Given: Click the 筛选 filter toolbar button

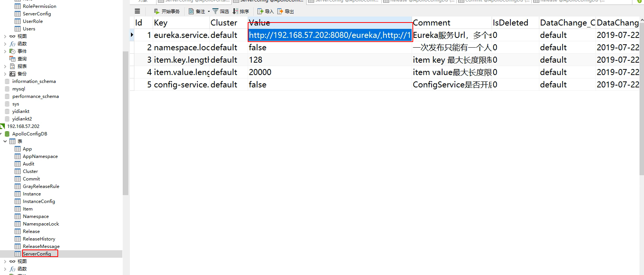Looking at the screenshot, I should 221,11.
